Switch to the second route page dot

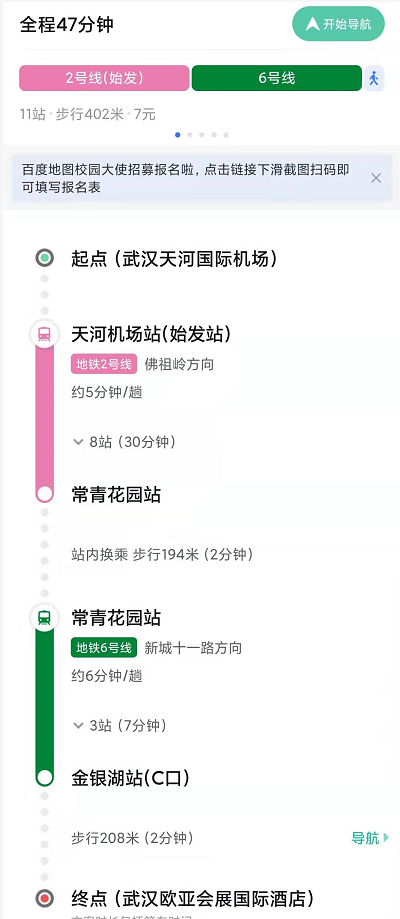(x=189, y=135)
